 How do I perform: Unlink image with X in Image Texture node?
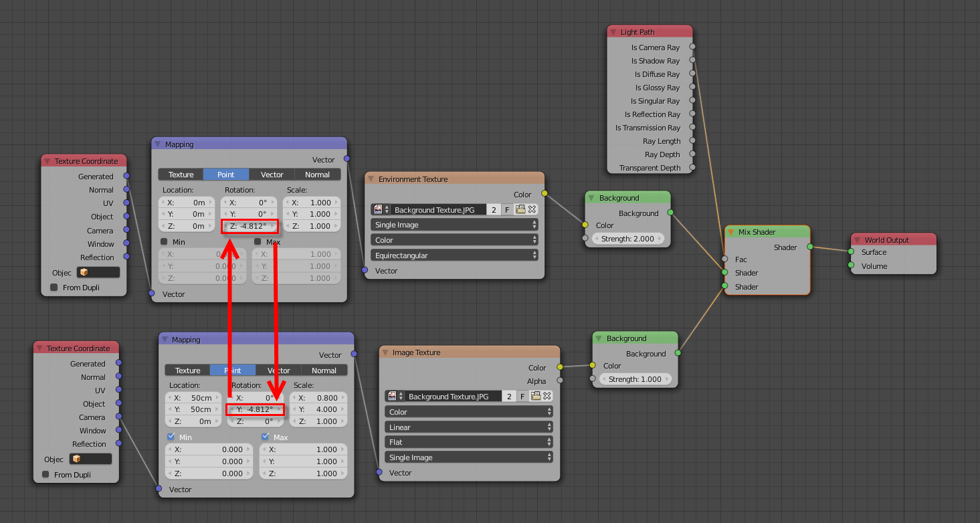(x=547, y=397)
